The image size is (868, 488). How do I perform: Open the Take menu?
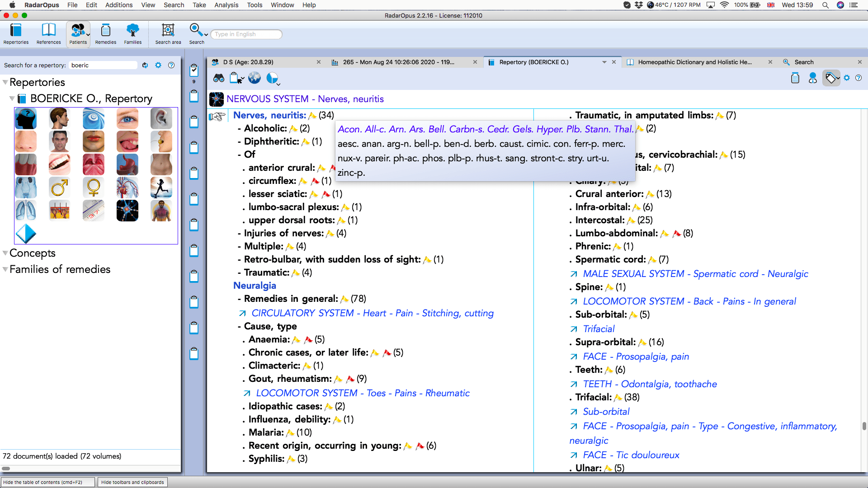[x=199, y=5]
